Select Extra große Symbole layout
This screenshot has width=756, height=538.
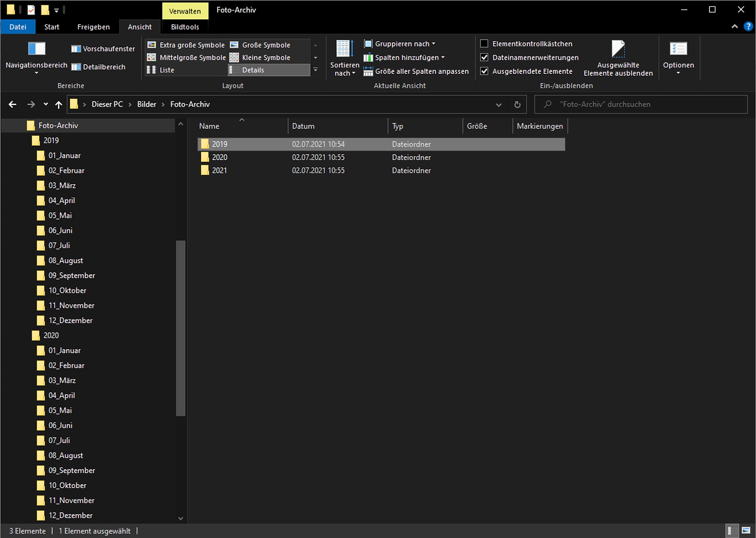coord(186,45)
